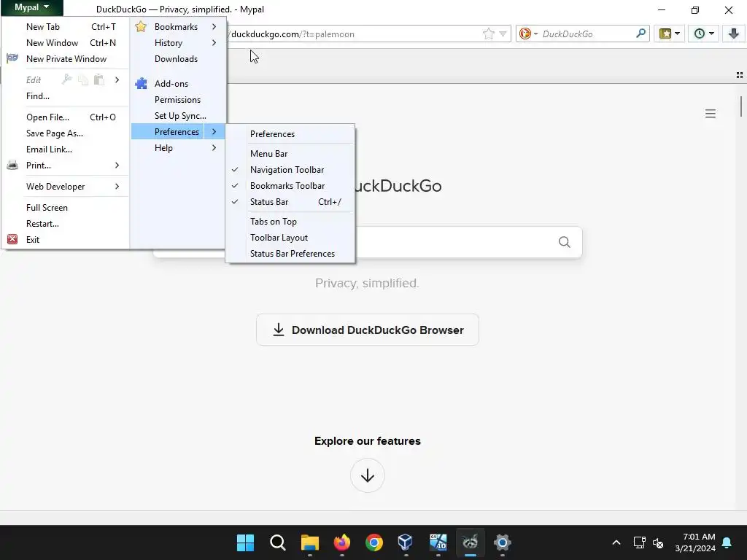Open the DuckDuckGo page hamburger menu

coord(711,114)
